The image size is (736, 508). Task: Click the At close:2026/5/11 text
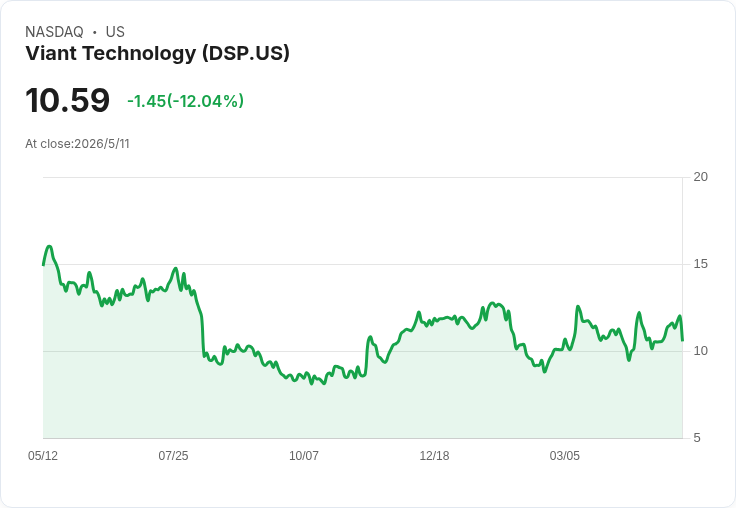(x=77, y=144)
